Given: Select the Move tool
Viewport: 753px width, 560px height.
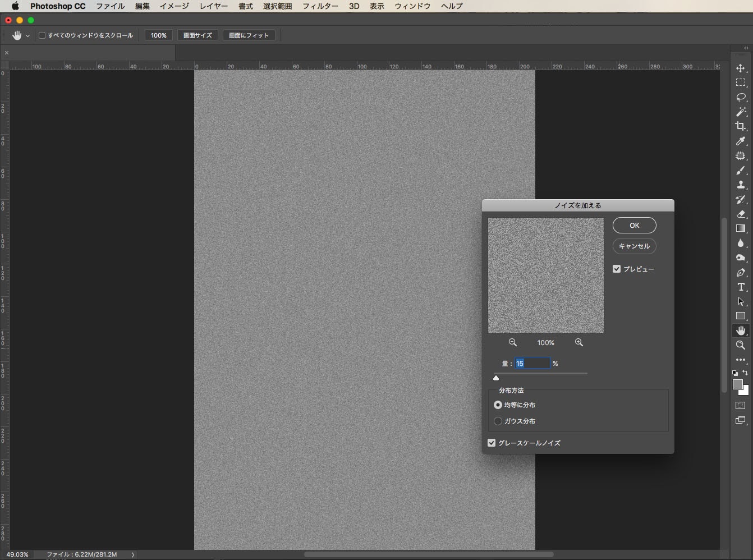Looking at the screenshot, I should [x=741, y=68].
